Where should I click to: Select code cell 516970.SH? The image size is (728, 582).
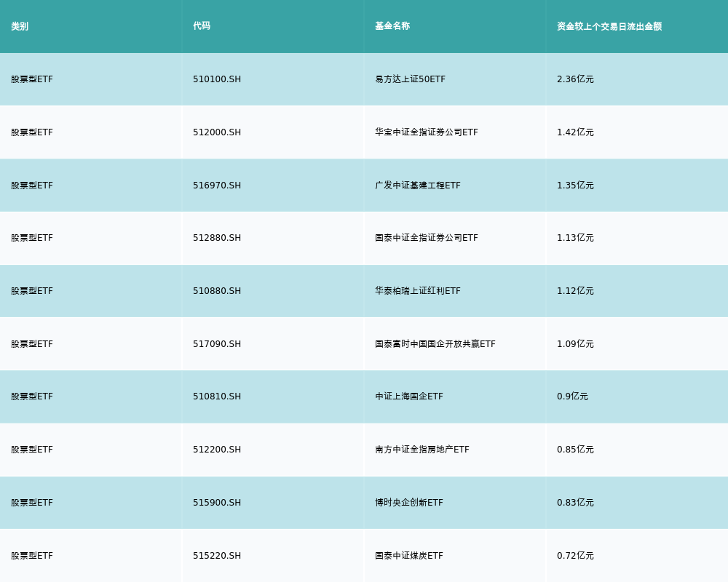point(217,186)
